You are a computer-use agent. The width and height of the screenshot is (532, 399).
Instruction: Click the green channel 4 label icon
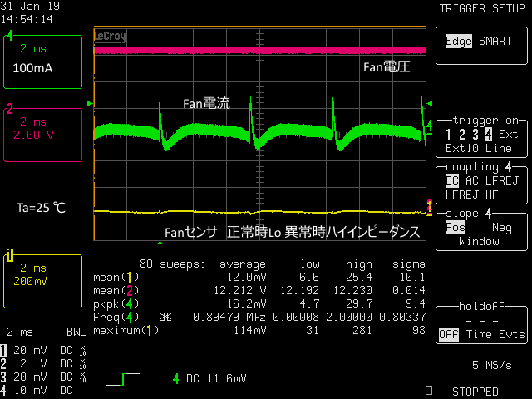click(x=9, y=35)
